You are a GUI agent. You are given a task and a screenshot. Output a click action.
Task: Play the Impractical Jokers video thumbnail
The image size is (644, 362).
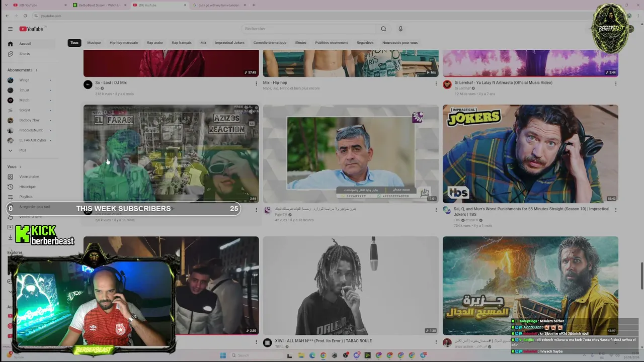[x=530, y=154]
